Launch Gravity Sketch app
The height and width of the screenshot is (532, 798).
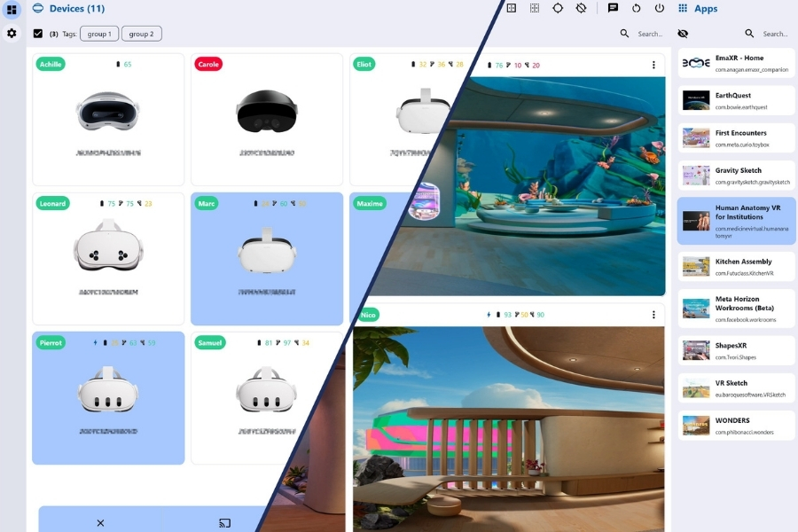[736, 176]
